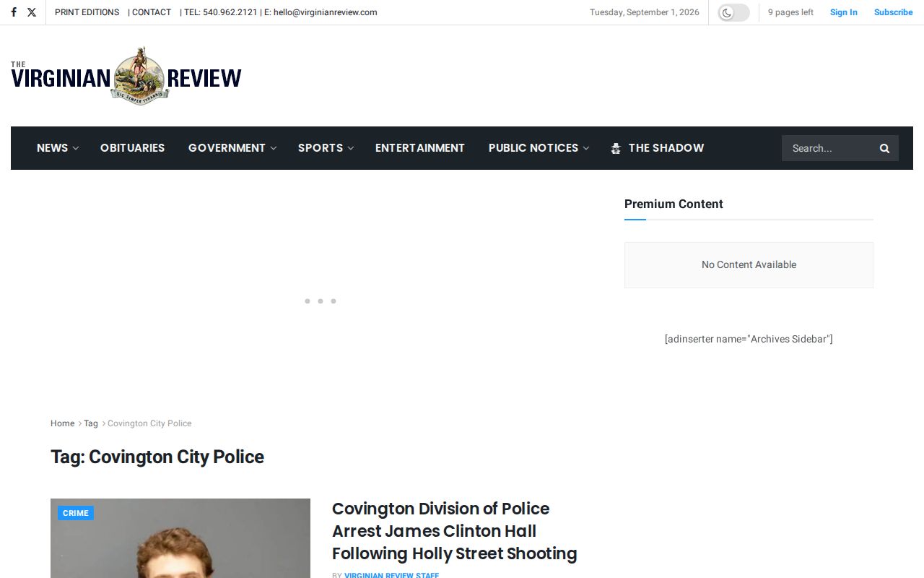Viewport: 924px width, 578px height.
Task: Click the '9 pages left' text
Action: pyautogui.click(x=790, y=12)
